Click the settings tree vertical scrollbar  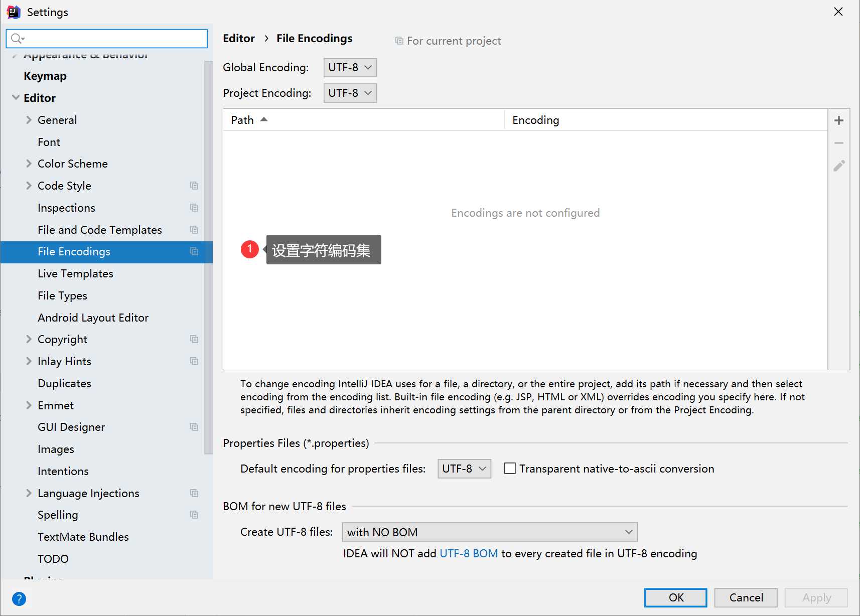pyautogui.click(x=208, y=257)
